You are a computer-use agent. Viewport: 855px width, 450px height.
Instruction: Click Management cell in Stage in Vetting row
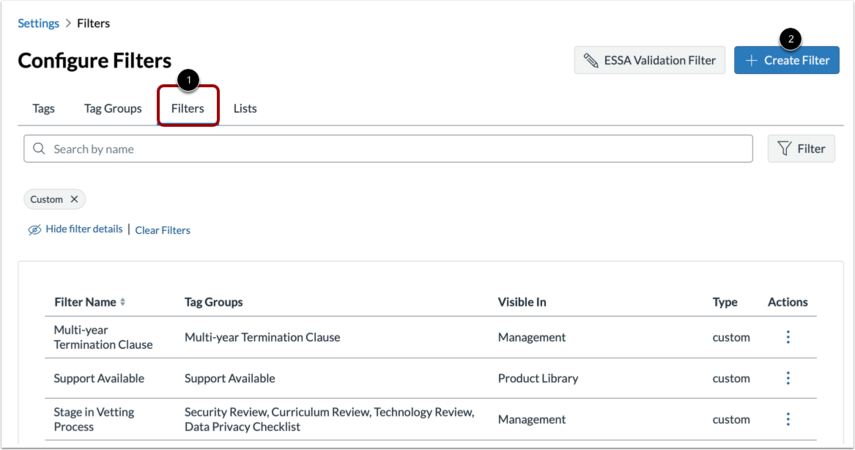[532, 419]
